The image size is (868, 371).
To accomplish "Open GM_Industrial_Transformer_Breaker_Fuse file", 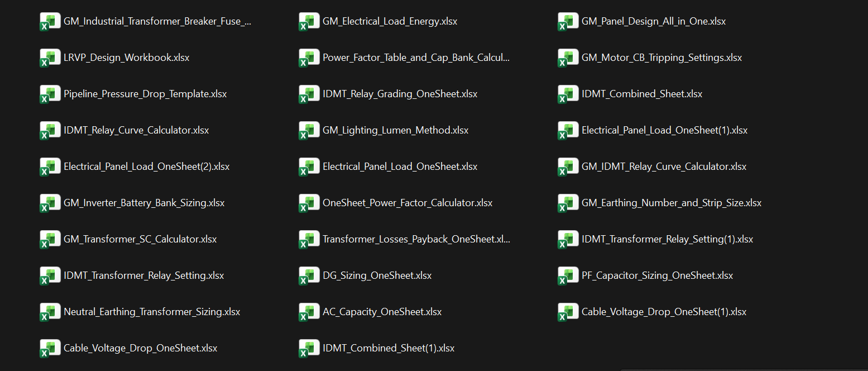I will [x=158, y=21].
